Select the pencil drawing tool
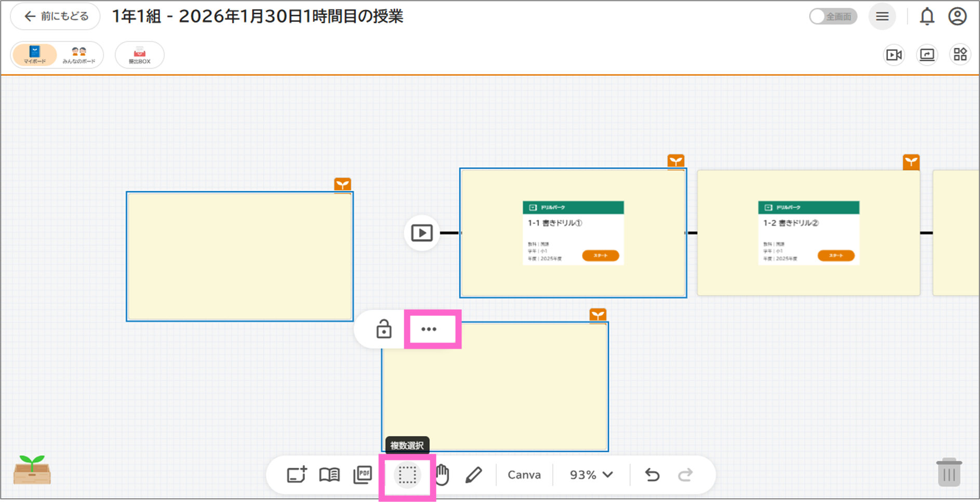980x502 pixels. (473, 474)
